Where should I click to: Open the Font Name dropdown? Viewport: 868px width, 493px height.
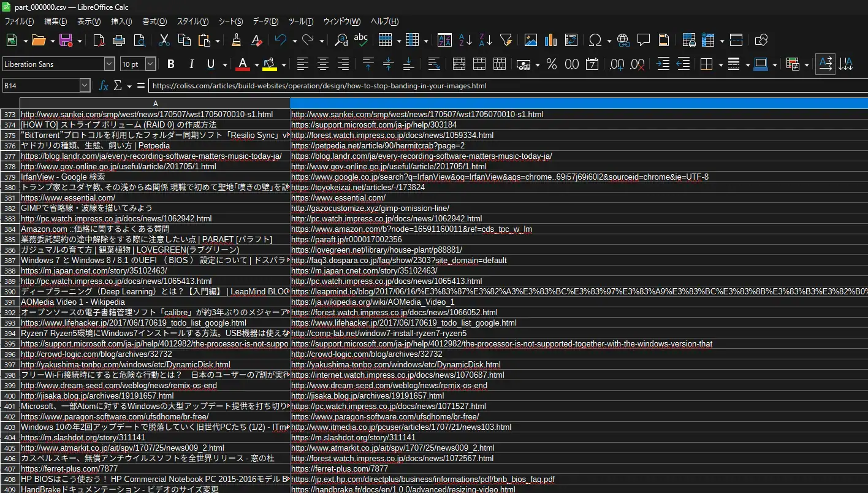point(110,64)
